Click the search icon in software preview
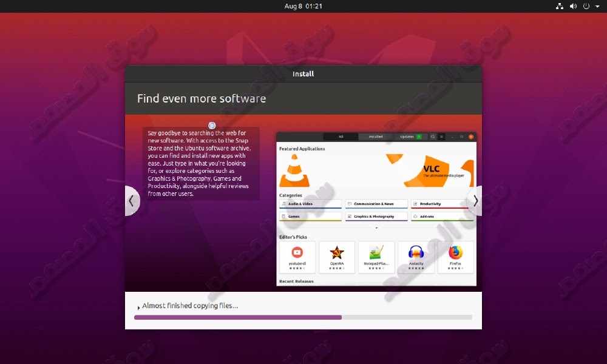This screenshot has width=607, height=364. click(x=433, y=136)
